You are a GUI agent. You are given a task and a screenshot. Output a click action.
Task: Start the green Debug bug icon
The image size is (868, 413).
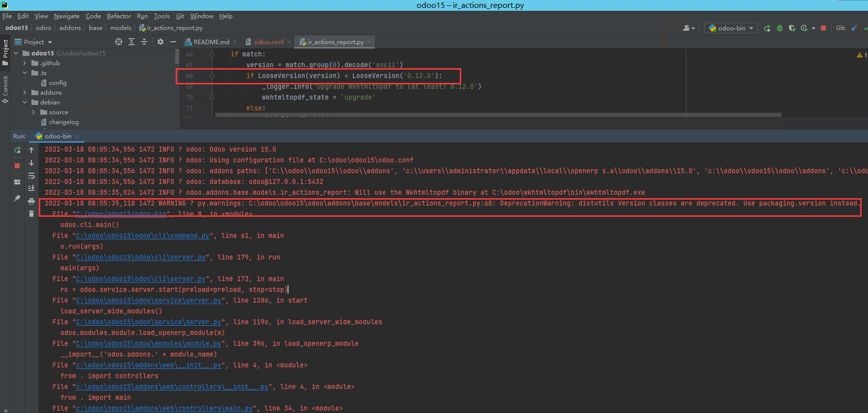click(780, 28)
